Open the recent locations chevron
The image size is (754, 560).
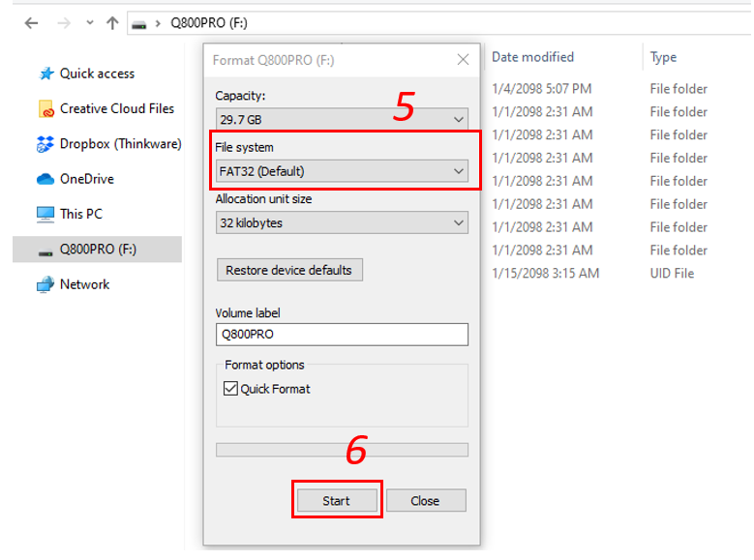(89, 22)
